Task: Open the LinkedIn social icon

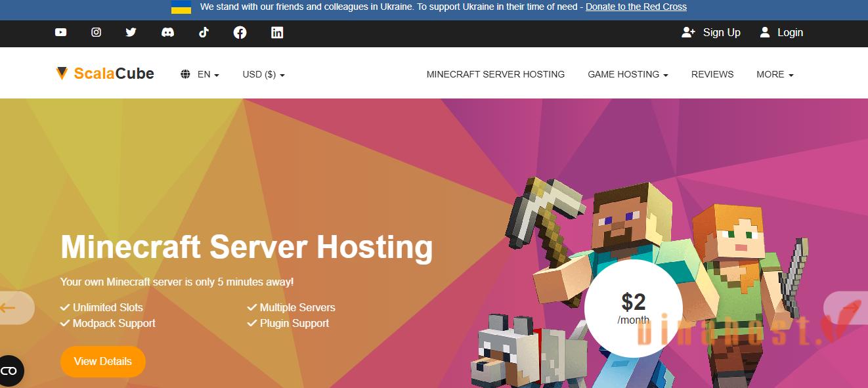Action: coord(277,32)
